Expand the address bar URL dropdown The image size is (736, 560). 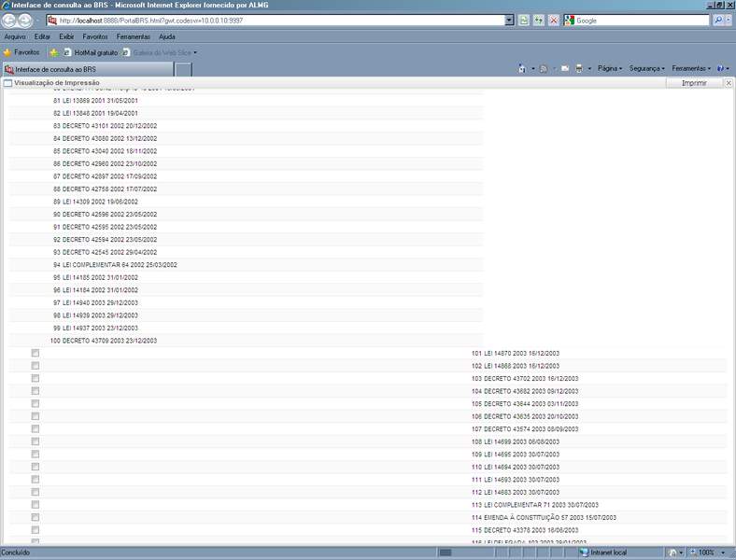tap(509, 20)
